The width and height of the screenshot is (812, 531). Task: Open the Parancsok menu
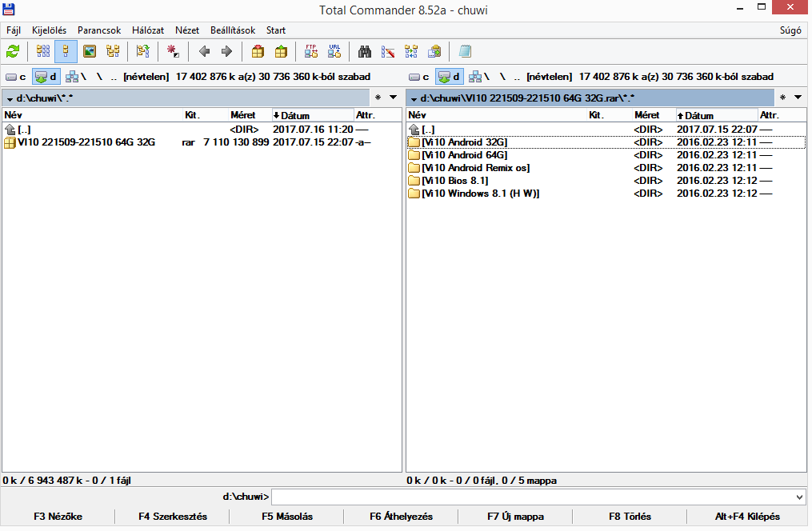(99, 30)
